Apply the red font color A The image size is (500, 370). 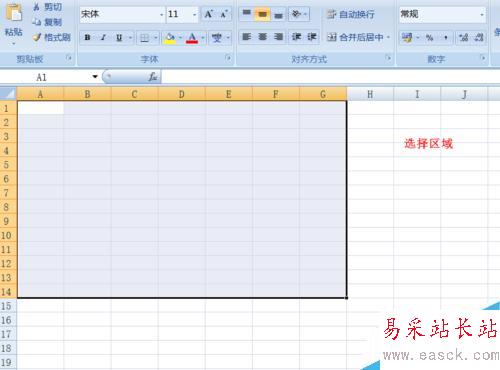(x=192, y=38)
